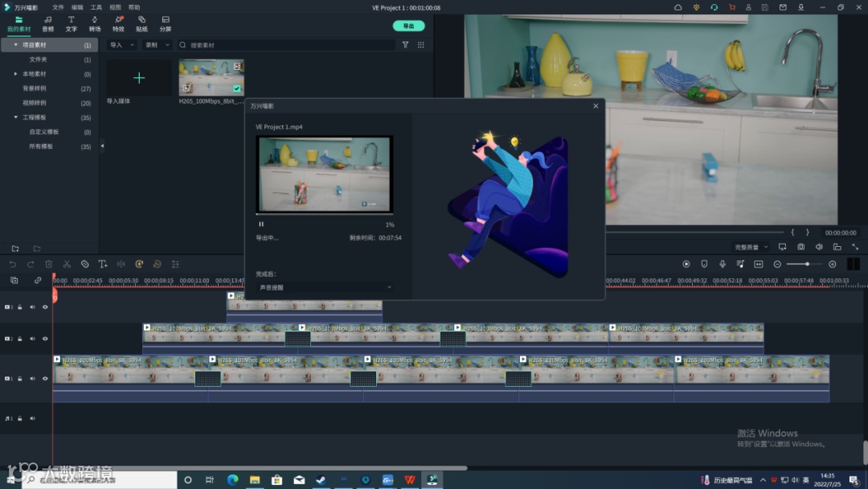The image size is (868, 489).
Task: Click the green 导出 export button
Action: (408, 26)
